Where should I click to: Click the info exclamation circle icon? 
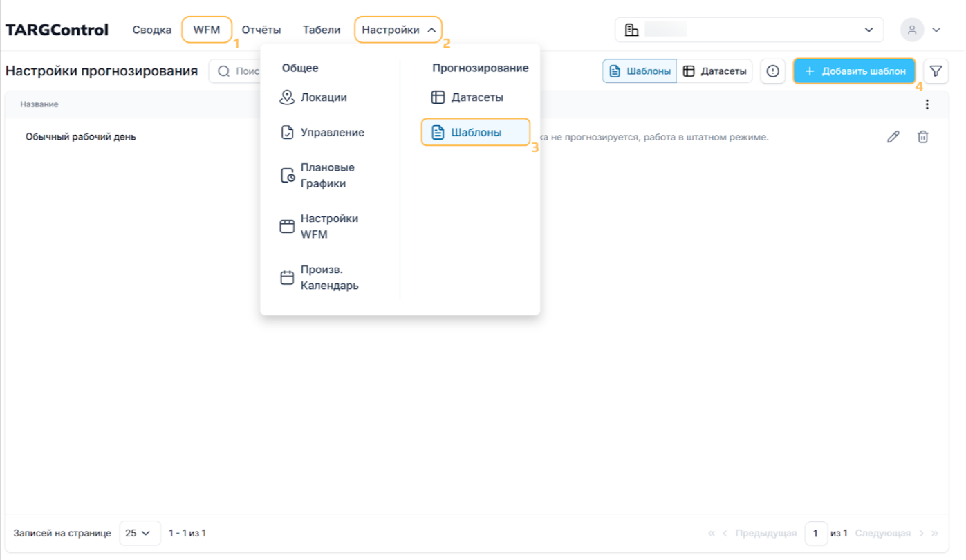pyautogui.click(x=772, y=71)
